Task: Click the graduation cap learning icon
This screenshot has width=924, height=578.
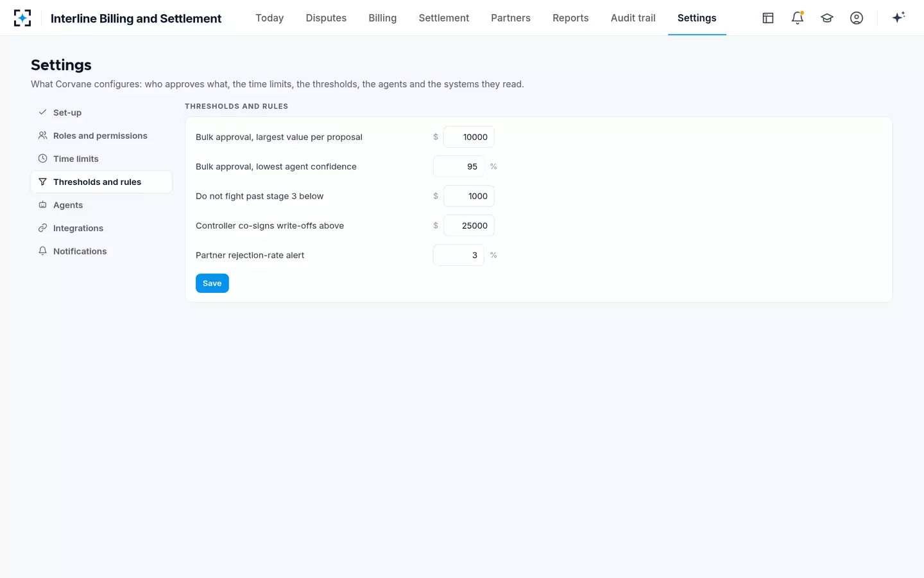Action: (x=827, y=18)
